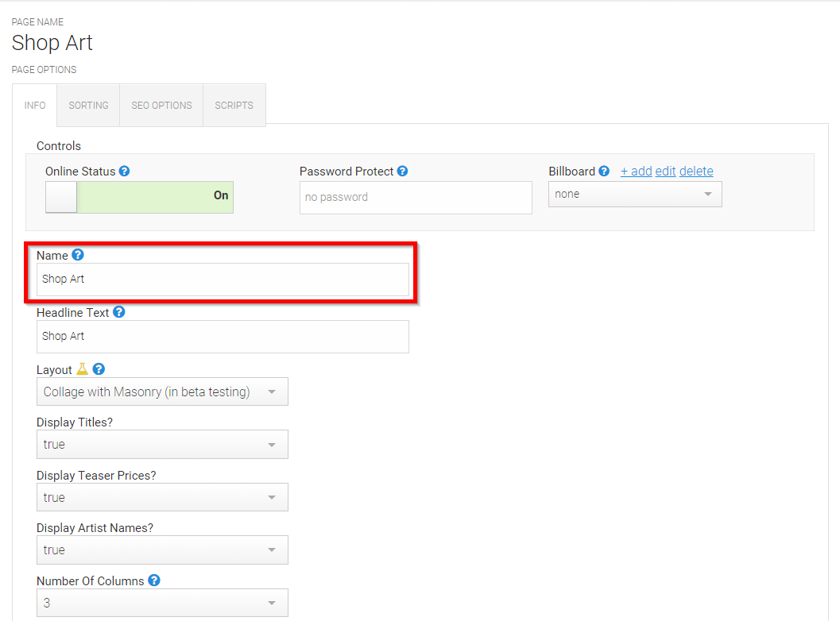Image resolution: width=840 pixels, height=621 pixels.
Task: Open the SEO Options tab
Action: (161, 106)
